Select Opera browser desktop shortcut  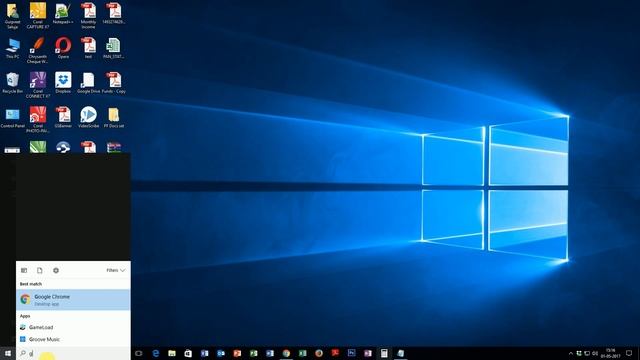click(63, 48)
